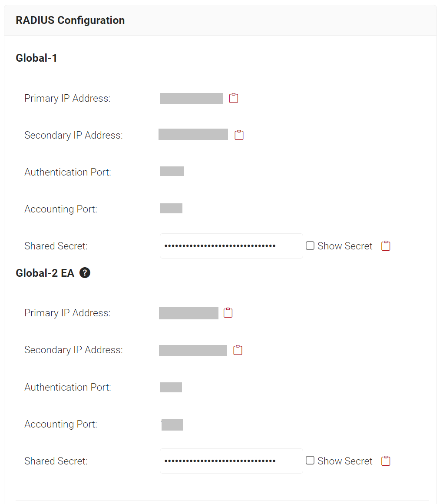The image size is (443, 504).
Task: Click the RADIUS Configuration panel header
Action: (70, 20)
